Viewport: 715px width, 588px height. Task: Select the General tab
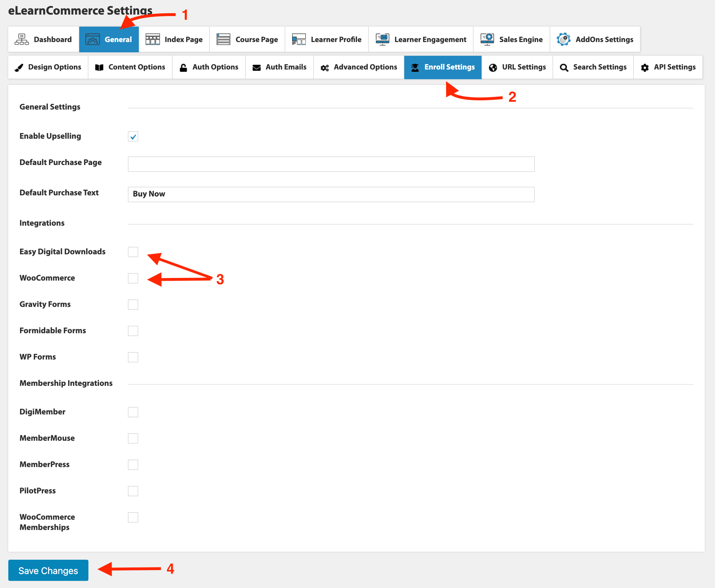(109, 39)
